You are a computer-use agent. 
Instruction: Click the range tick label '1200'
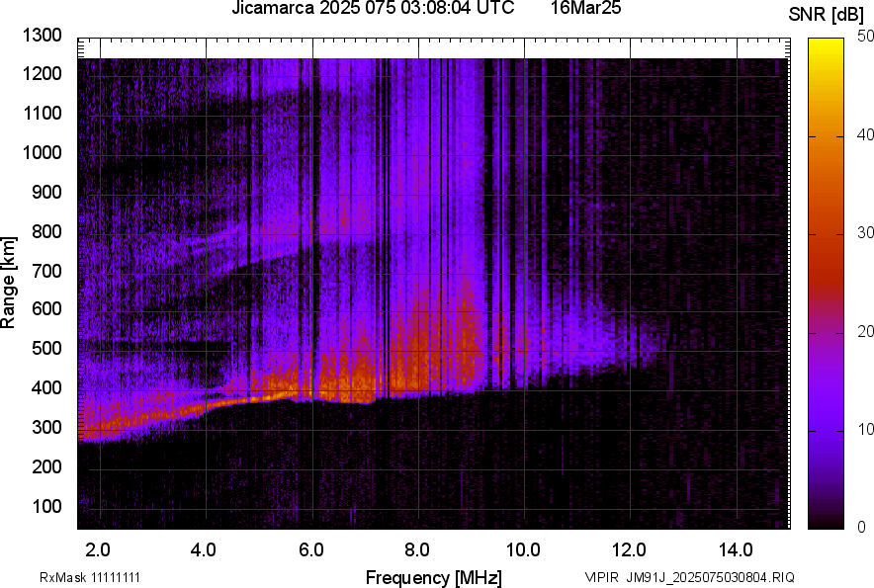(43, 73)
